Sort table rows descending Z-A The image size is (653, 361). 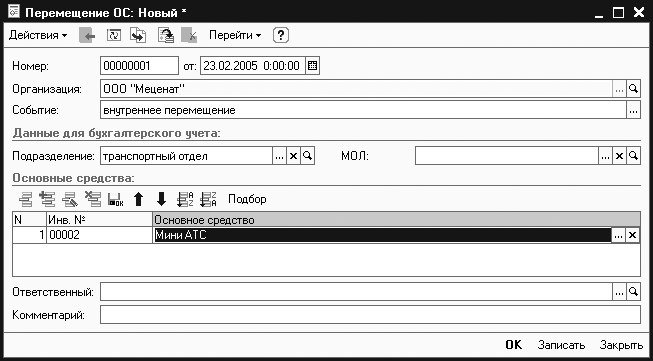208,199
